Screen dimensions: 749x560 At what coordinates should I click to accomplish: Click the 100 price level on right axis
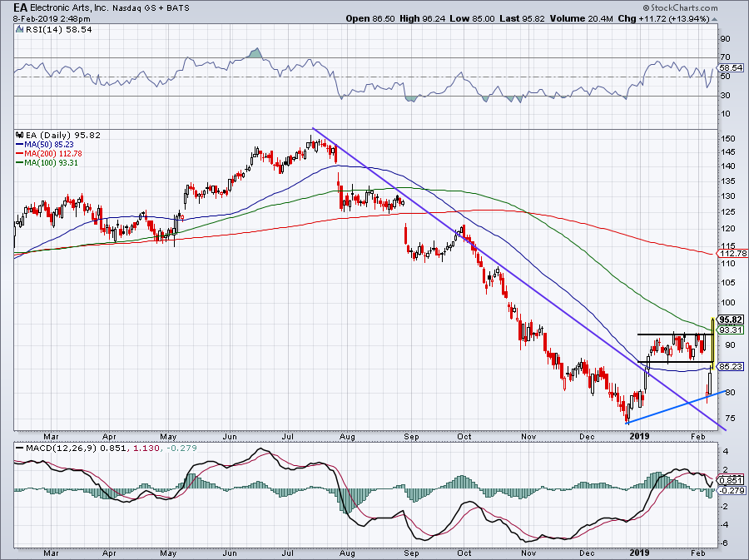(728, 302)
